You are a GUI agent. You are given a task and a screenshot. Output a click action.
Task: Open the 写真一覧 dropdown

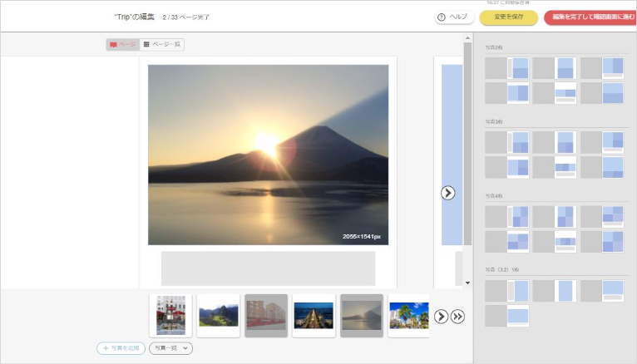click(170, 348)
